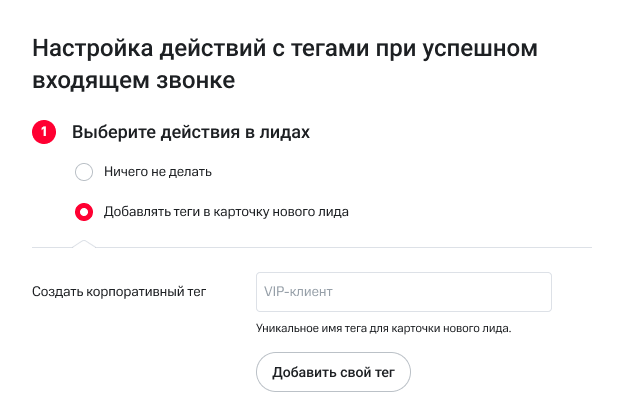Click the red step 1 badge
This screenshot has width=624, height=416.
tap(44, 132)
